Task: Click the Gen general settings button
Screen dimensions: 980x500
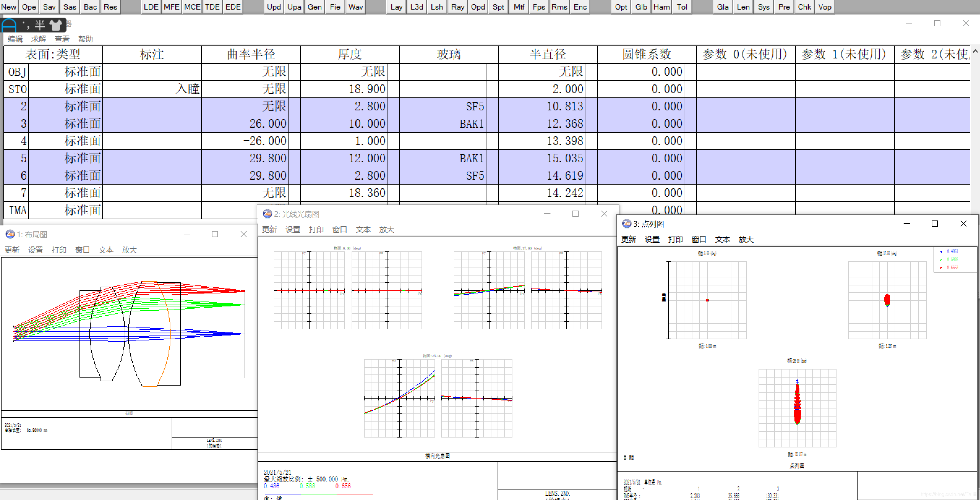Action: tap(314, 7)
